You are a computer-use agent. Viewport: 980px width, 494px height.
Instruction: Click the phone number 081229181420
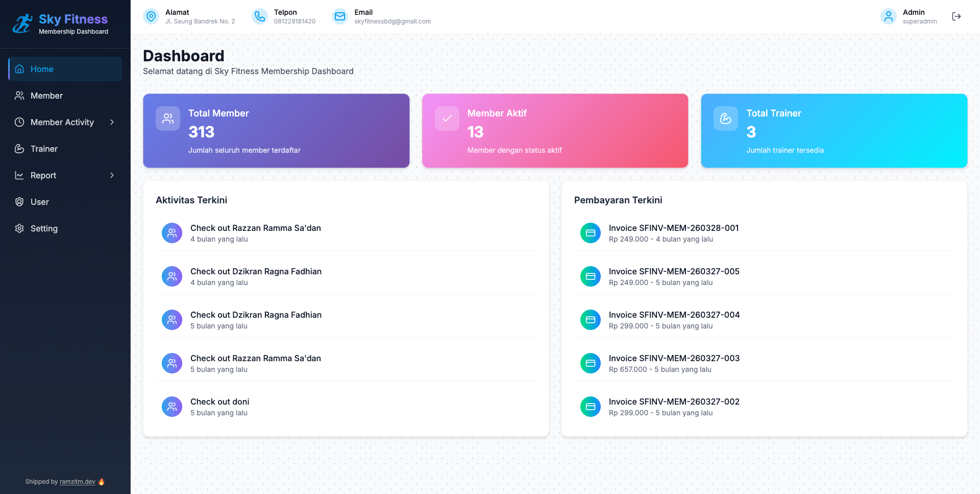295,21
